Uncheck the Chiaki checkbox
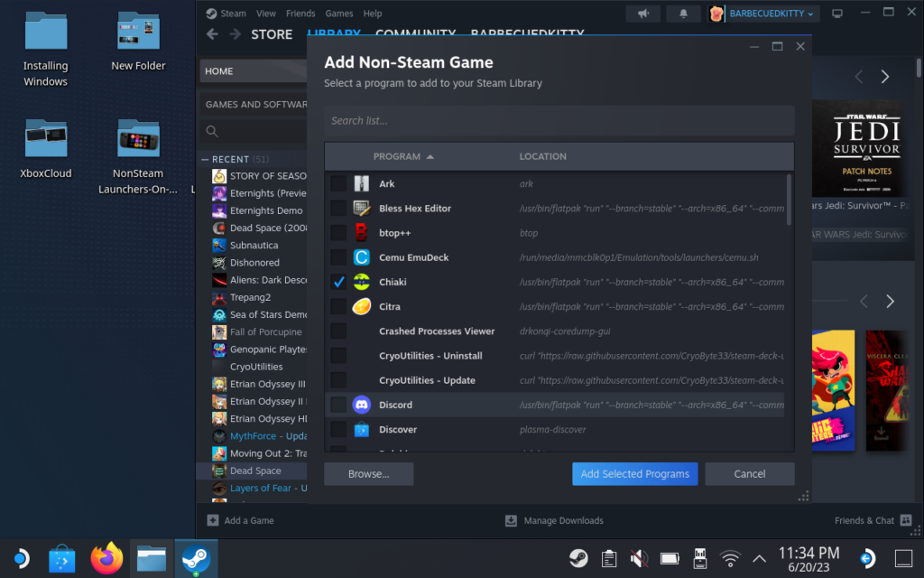924x578 pixels. pyautogui.click(x=338, y=282)
